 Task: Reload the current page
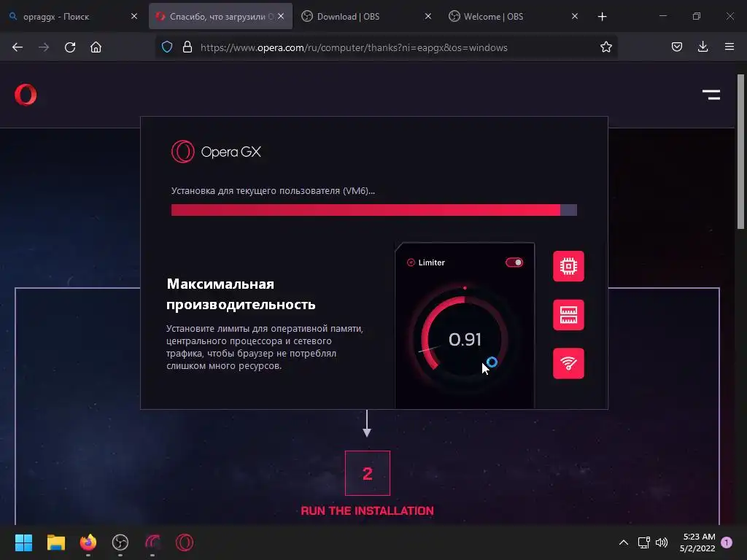(x=70, y=47)
